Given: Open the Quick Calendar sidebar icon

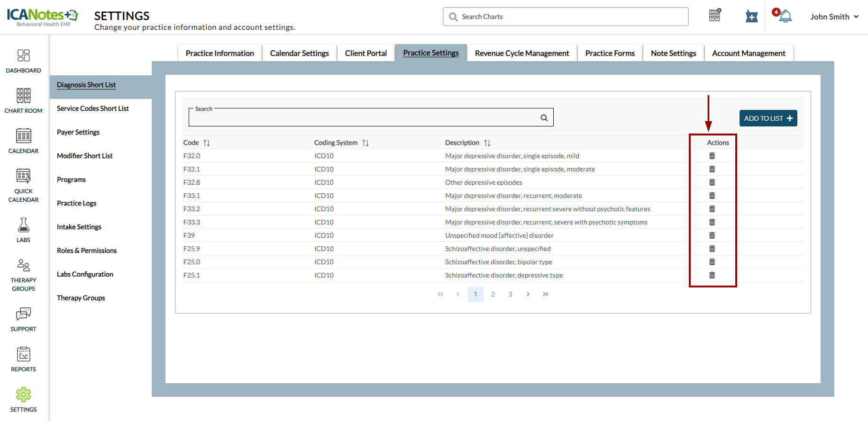Looking at the screenshot, I should coord(23,185).
